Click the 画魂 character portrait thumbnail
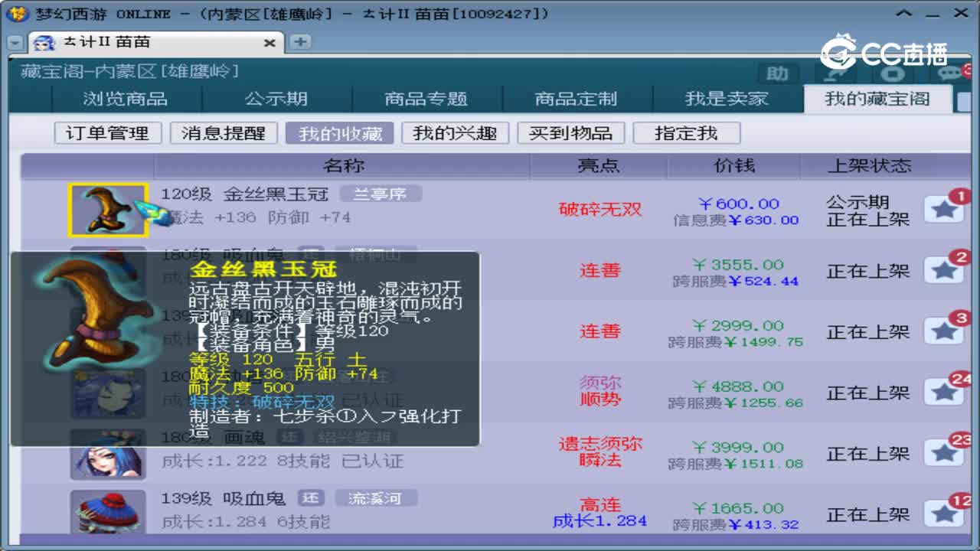This screenshot has height=551, width=980. (x=108, y=453)
